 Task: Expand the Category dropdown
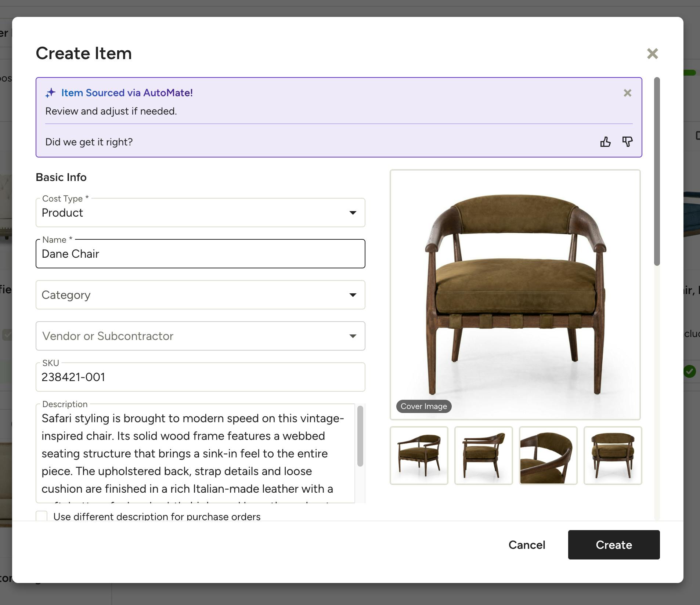[200, 295]
